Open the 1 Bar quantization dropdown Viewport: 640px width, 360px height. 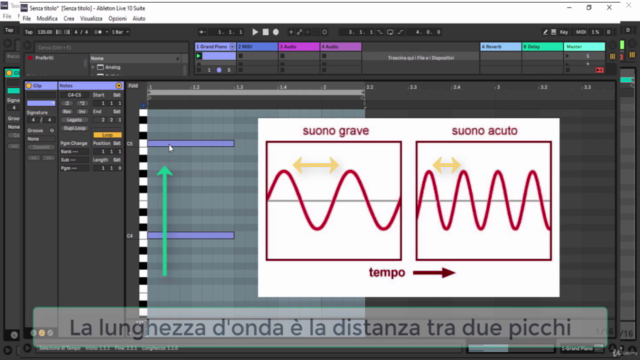tap(120, 32)
